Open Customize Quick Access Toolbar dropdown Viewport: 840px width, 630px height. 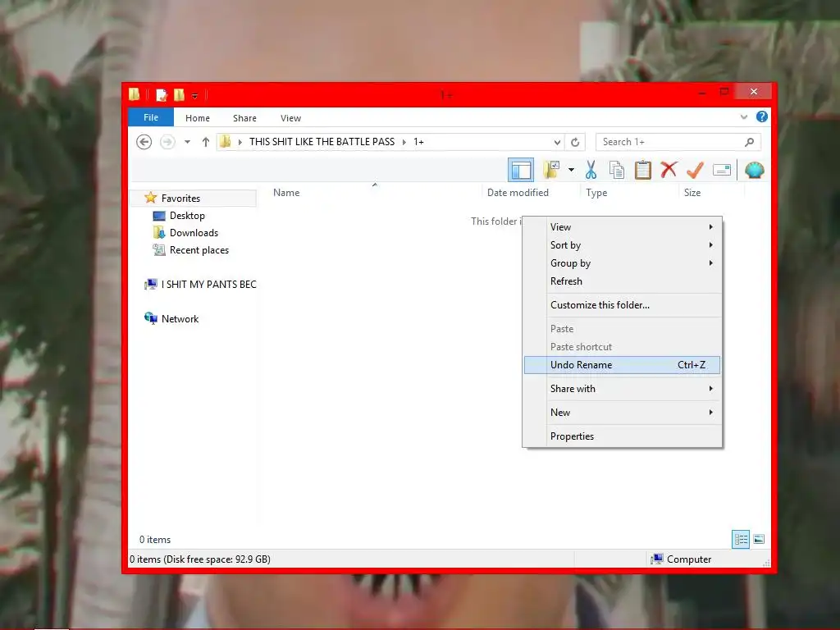coord(195,96)
